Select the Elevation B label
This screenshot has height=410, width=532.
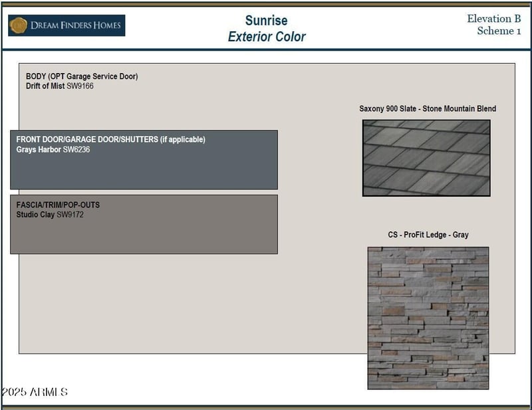click(x=493, y=19)
